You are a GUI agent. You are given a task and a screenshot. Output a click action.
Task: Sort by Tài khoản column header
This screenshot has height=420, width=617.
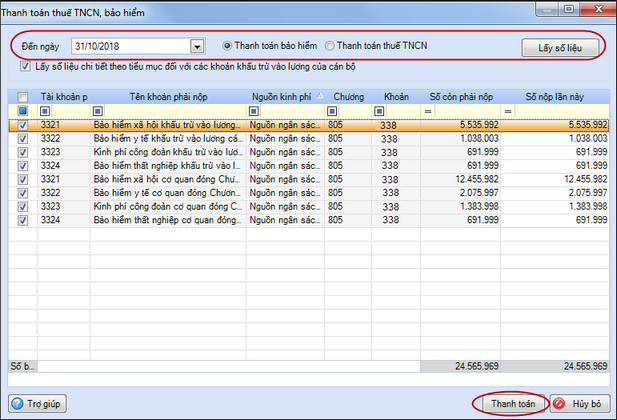tap(64, 97)
